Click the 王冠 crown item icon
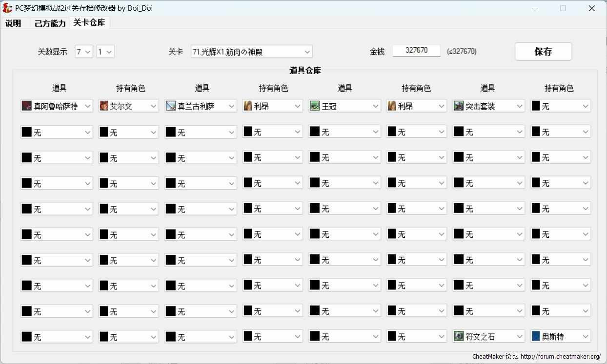607x364 pixels. [314, 106]
